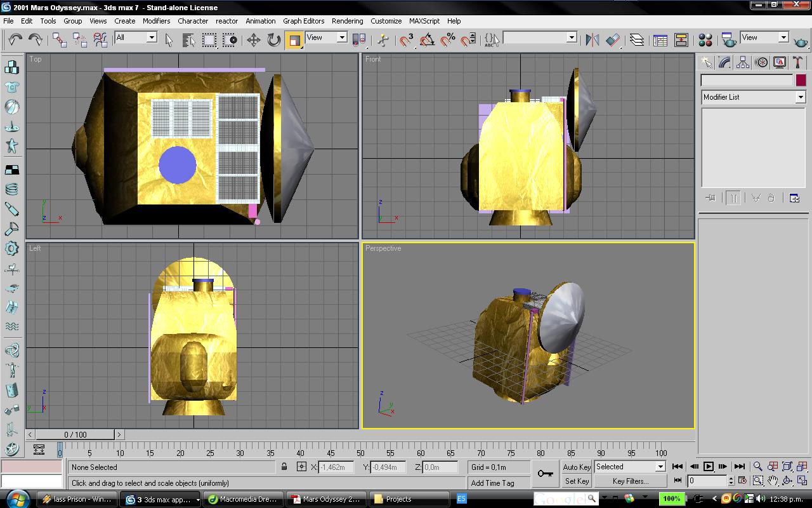Open the File menu
Viewport: 812px width, 508px height.
(8, 21)
